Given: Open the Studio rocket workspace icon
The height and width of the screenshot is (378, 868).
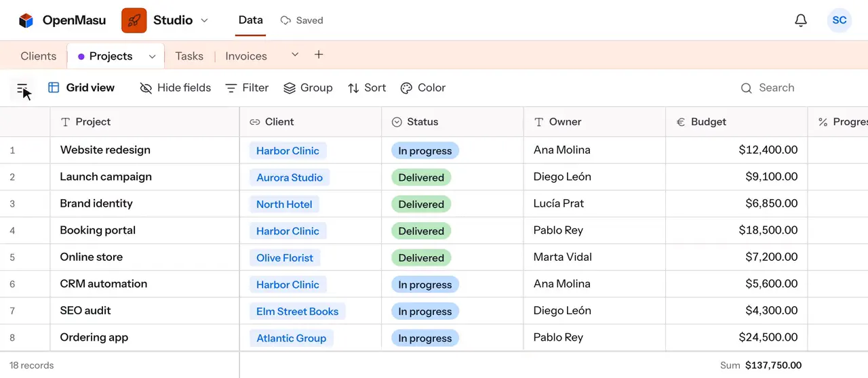Looking at the screenshot, I should [x=134, y=20].
